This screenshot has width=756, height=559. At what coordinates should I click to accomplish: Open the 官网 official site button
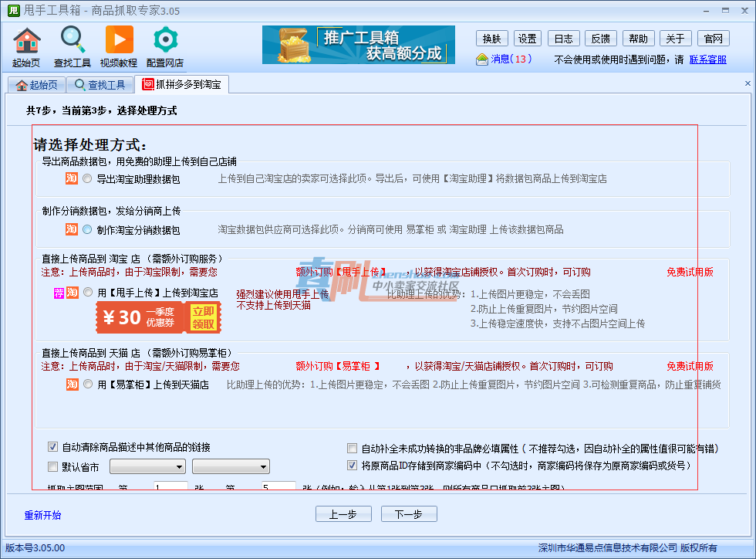pyautogui.click(x=714, y=38)
